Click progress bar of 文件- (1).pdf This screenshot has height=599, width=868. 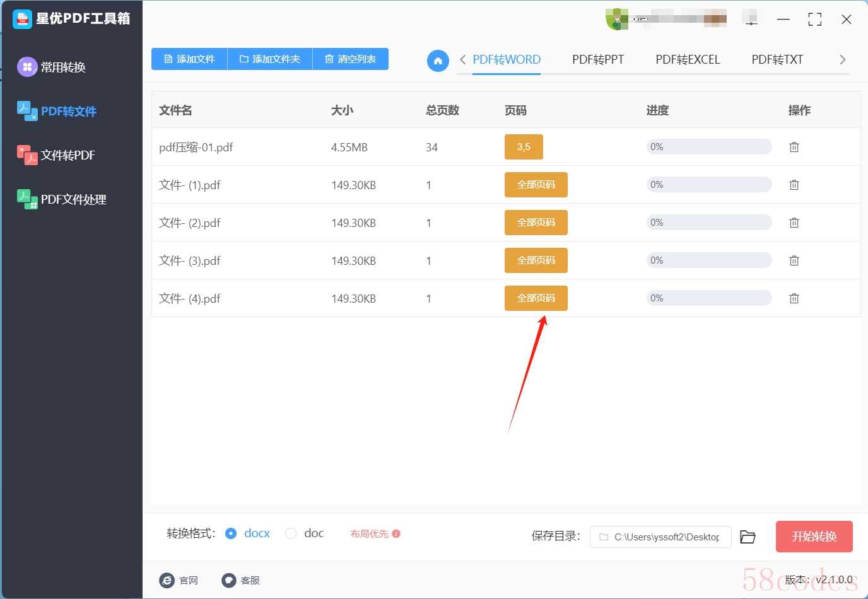pyautogui.click(x=709, y=185)
